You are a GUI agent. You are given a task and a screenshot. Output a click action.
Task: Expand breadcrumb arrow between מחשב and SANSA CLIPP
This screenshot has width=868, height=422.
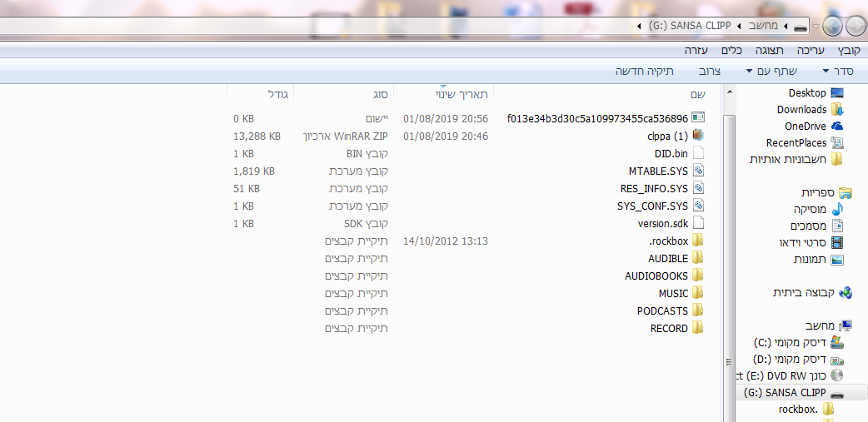[x=739, y=26]
